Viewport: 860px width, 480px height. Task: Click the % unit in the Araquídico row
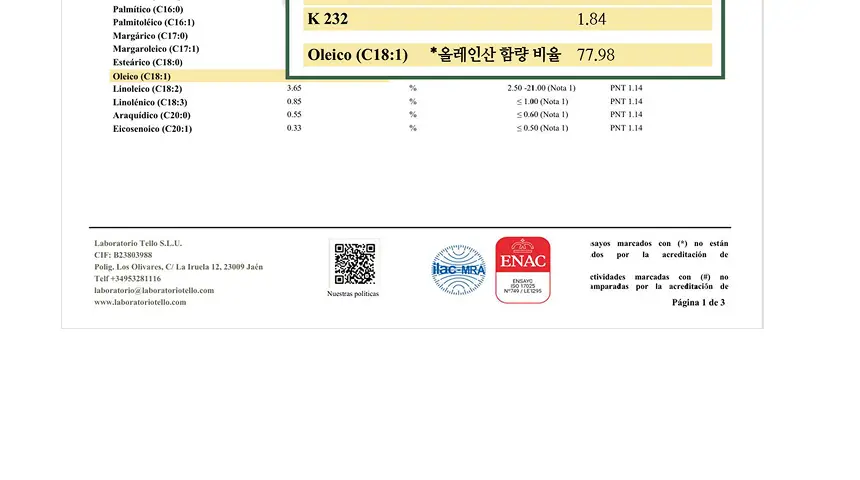tap(412, 115)
